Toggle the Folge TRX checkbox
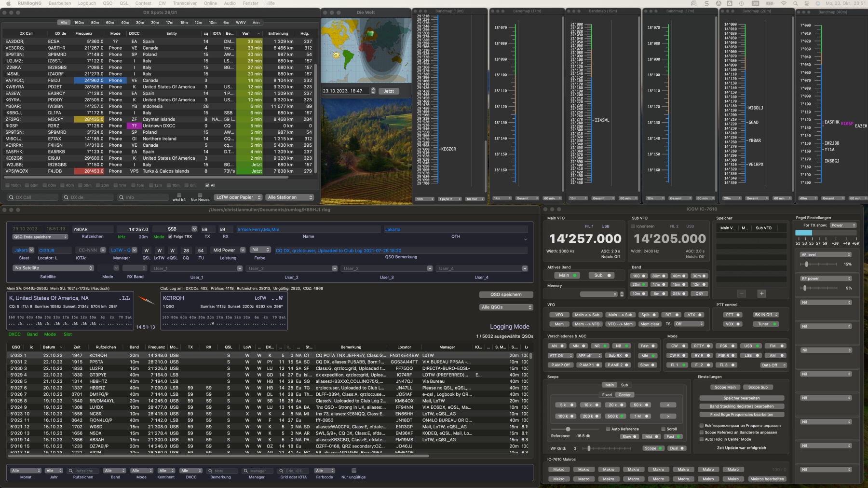 [x=170, y=237]
